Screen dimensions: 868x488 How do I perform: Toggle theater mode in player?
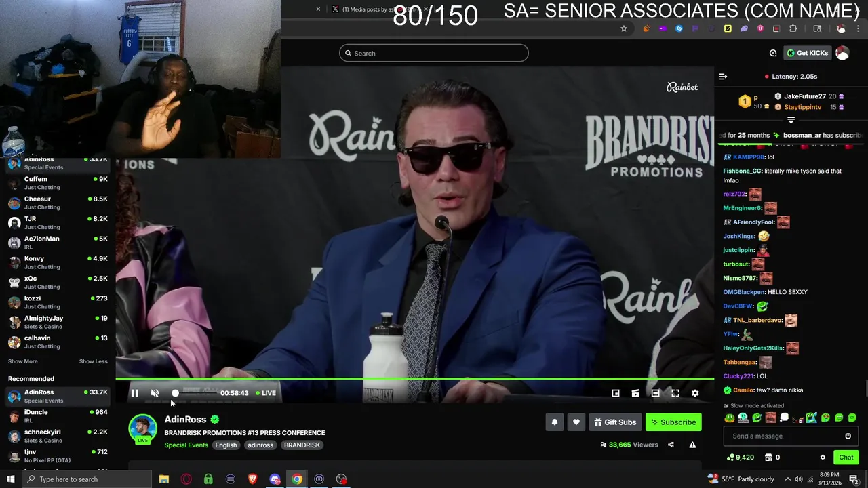(655, 393)
